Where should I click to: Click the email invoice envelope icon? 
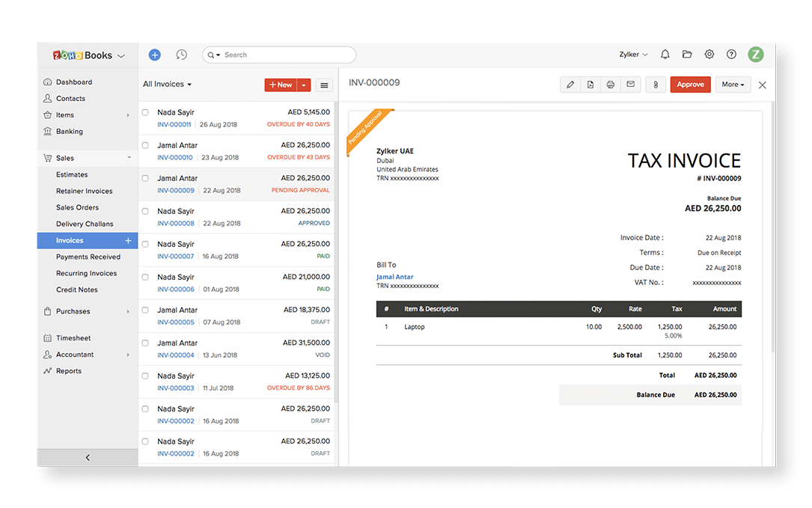(631, 85)
